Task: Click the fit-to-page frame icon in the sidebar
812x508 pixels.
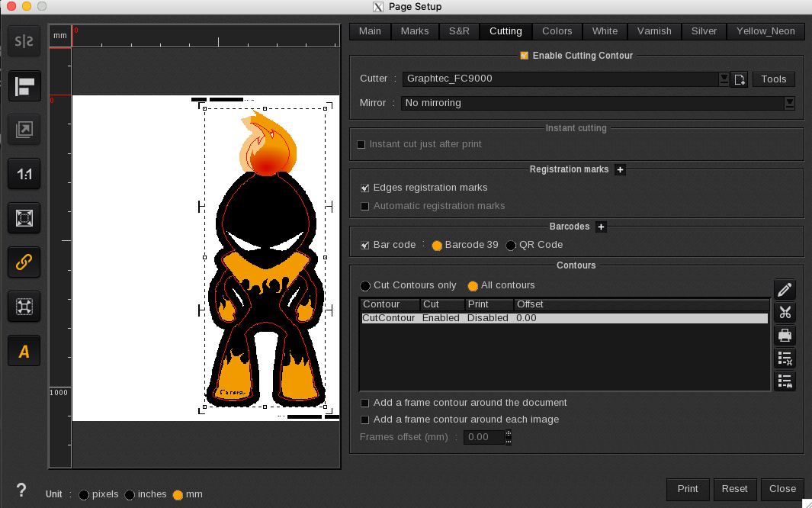Action: (x=24, y=218)
